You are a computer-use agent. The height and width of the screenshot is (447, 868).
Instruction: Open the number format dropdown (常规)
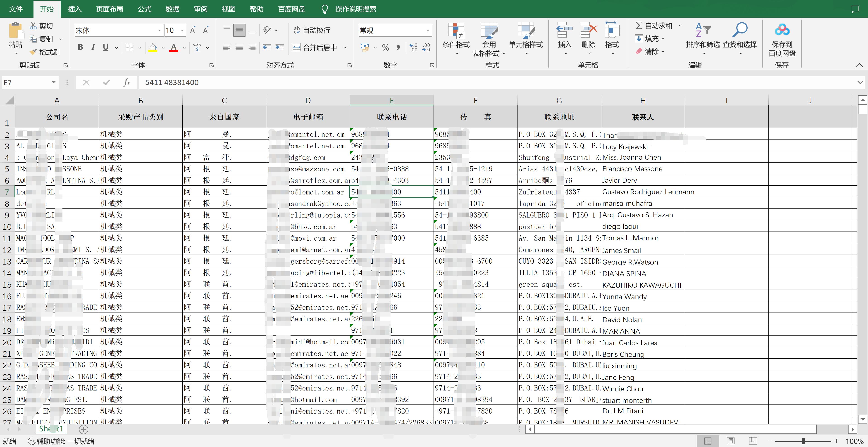tap(428, 30)
